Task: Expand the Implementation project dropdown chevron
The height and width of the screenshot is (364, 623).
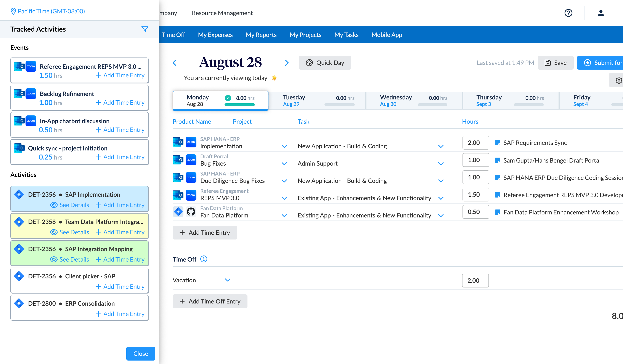Action: coord(284,146)
